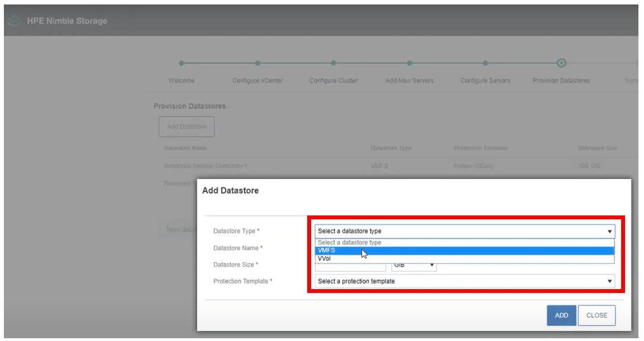Select the Reserved-Service-Datastore-1 row name
The width and height of the screenshot is (644, 341).
tap(205, 166)
